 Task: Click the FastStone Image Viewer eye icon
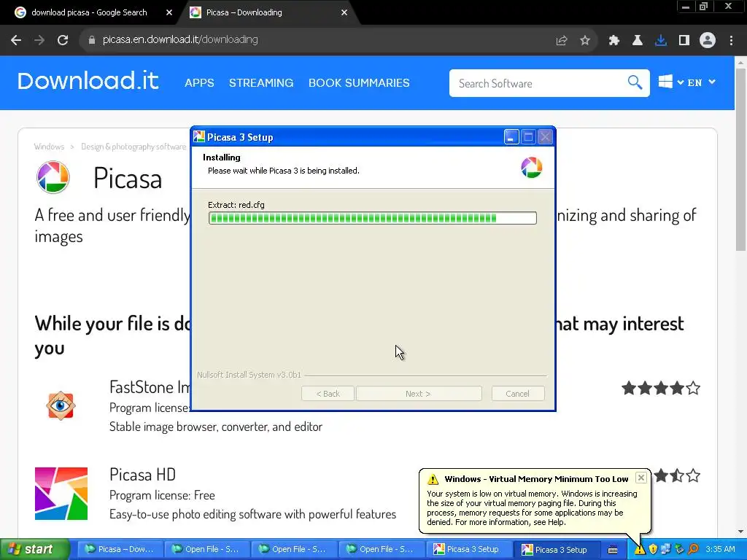[x=61, y=405]
